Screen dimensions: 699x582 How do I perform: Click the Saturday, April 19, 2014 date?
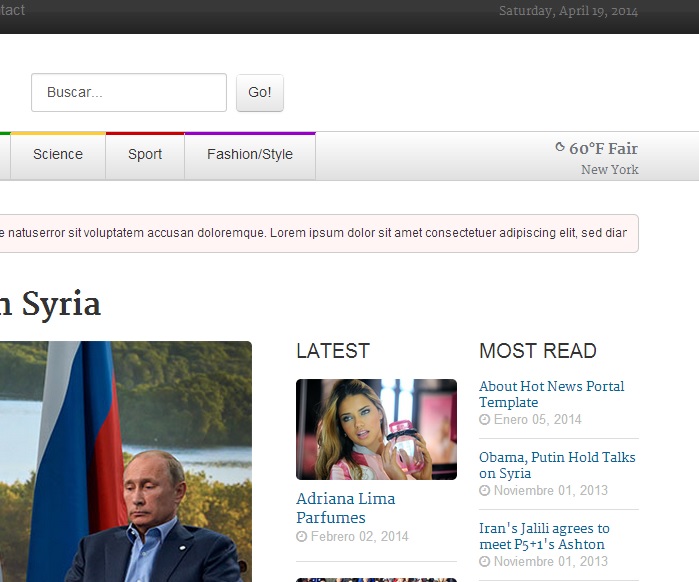tap(568, 11)
